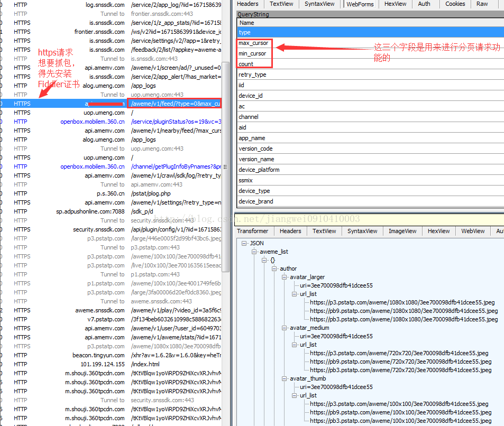Open the response HexView tab
This screenshot has width=504, height=426.
[x=438, y=231]
